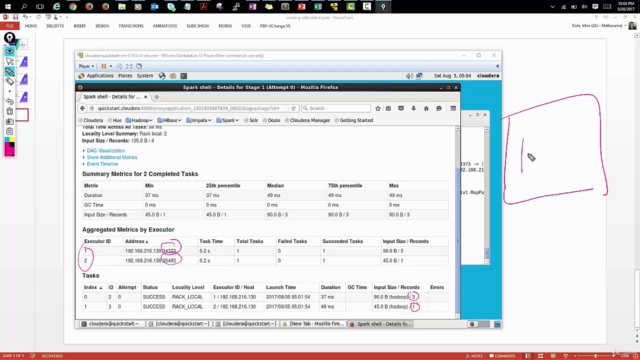This screenshot has height=360, width=640.
Task: Open Firefox hamburger menu
Action: (453, 108)
